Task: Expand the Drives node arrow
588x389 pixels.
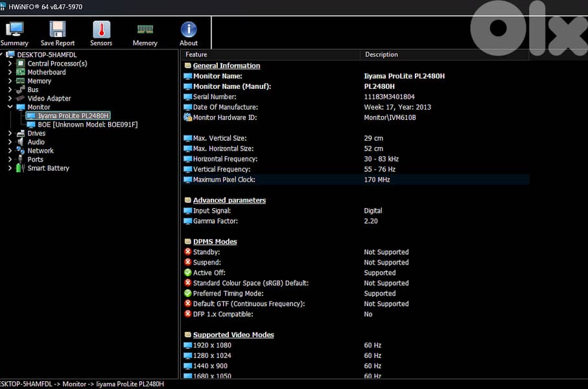Action: pos(10,133)
